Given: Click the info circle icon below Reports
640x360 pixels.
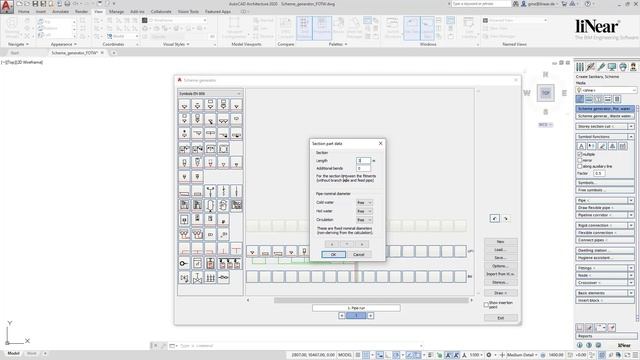Looking at the screenshot, I should pyautogui.click(x=580, y=345).
